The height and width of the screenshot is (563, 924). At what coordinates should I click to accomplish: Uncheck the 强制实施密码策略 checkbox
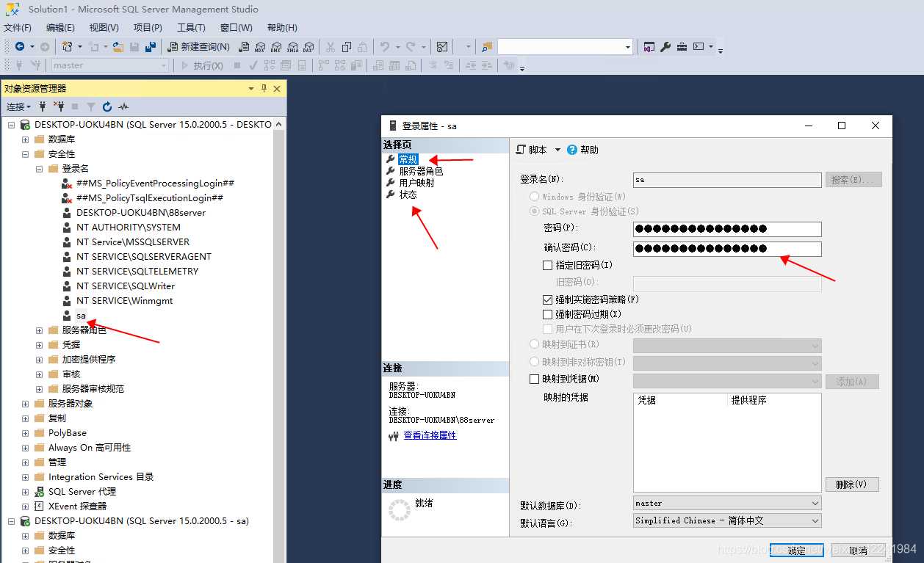click(x=547, y=299)
